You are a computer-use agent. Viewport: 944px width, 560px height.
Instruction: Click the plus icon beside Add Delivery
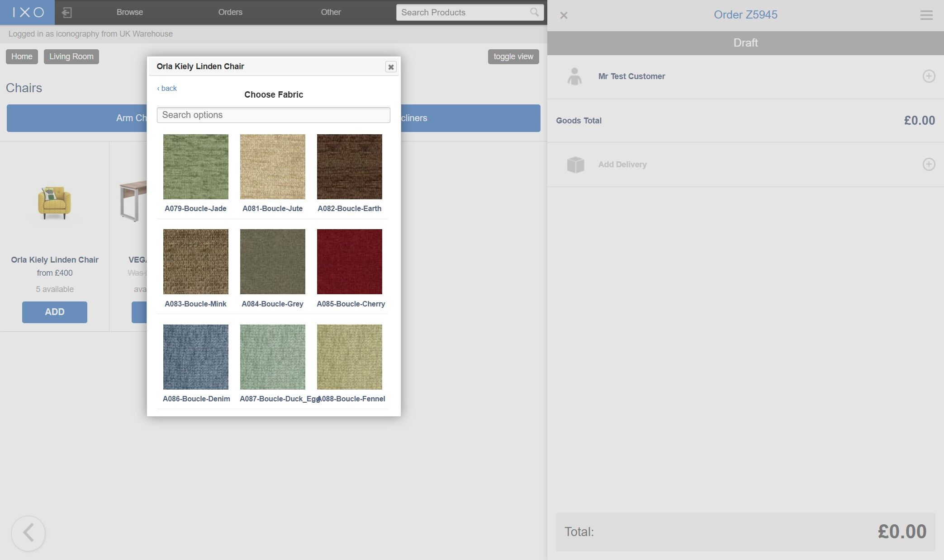click(929, 164)
